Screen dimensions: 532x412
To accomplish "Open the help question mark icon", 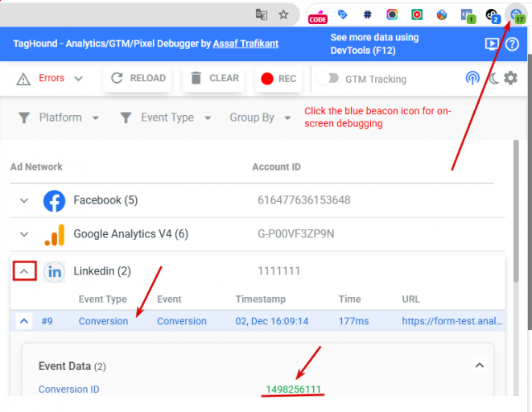I will 512,43.
